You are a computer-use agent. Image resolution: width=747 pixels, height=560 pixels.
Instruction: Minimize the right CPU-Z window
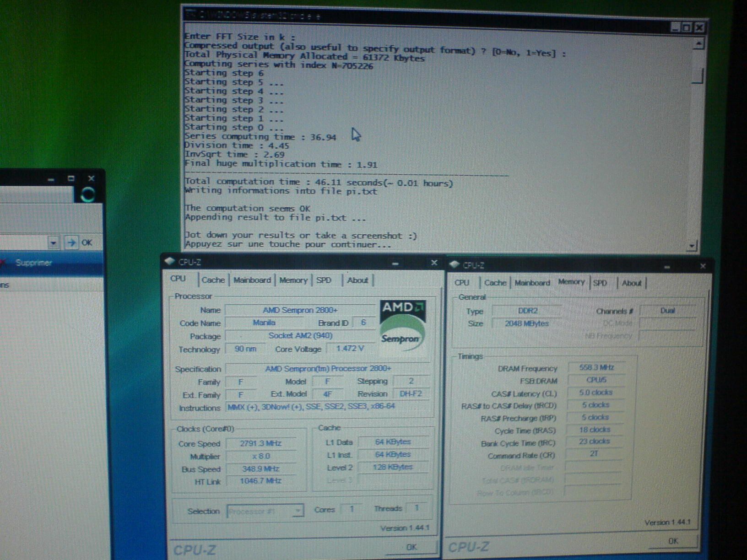tap(666, 266)
